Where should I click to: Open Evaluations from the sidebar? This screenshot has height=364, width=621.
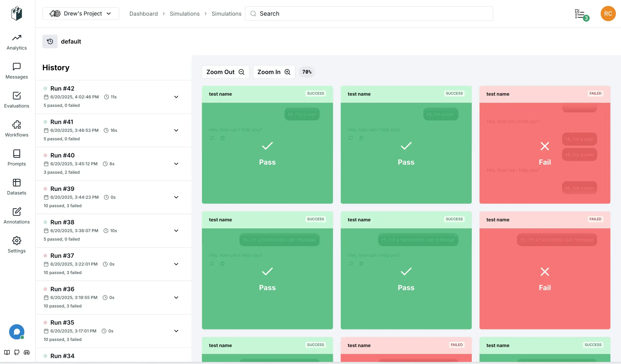click(x=17, y=100)
